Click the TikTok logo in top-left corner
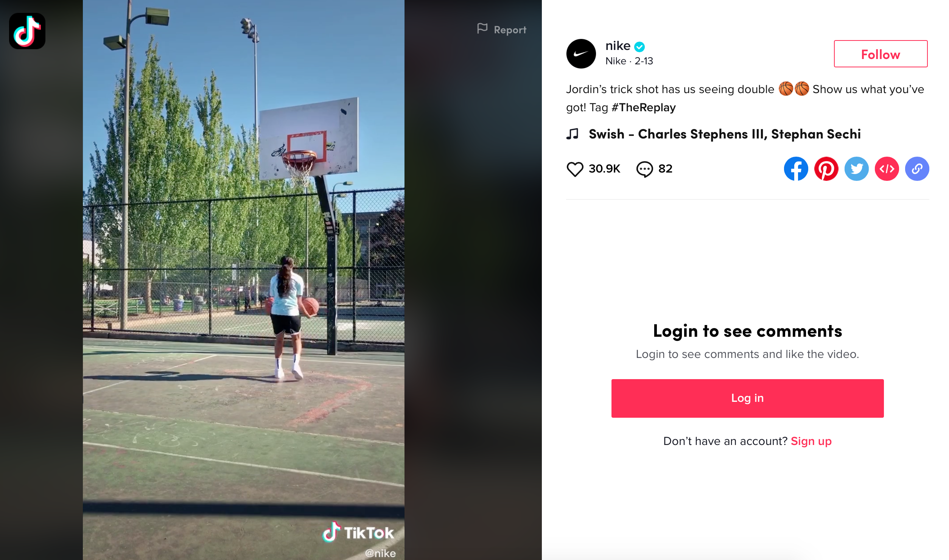This screenshot has width=949, height=560. [27, 31]
